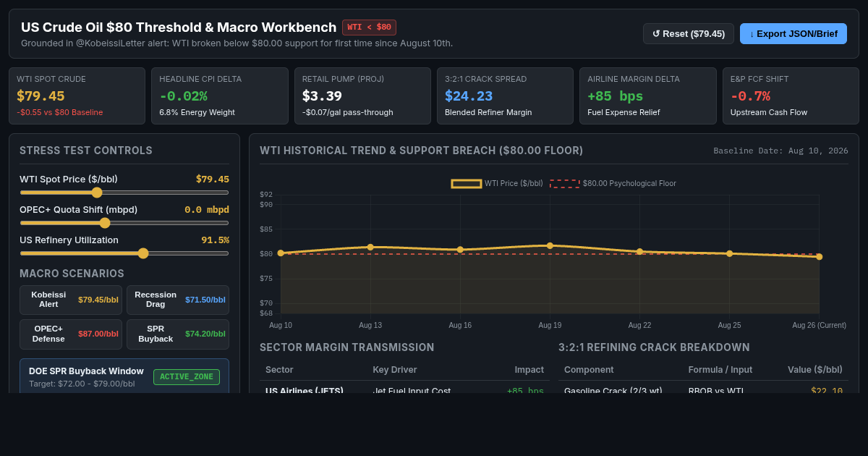This screenshot has height=456, width=868.
Task: Select the Kobeissi Alert scenario
Action: pyautogui.click(x=71, y=300)
